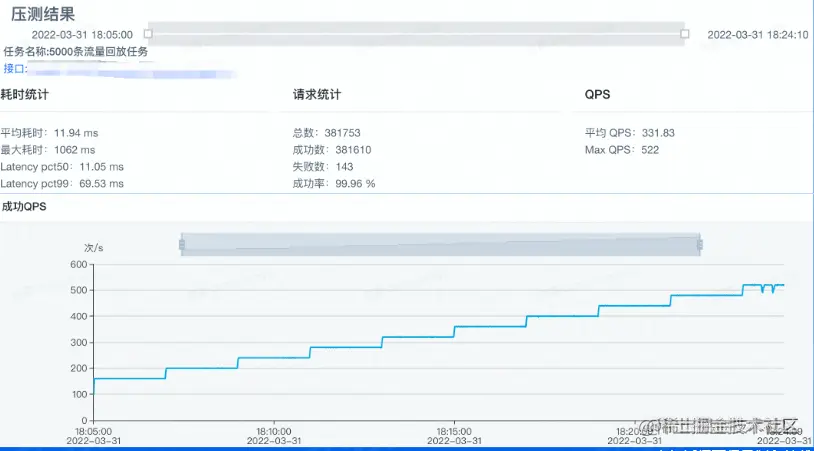814x451 pixels.
Task: Click the 500 y-axis tick label
Action: point(78,291)
